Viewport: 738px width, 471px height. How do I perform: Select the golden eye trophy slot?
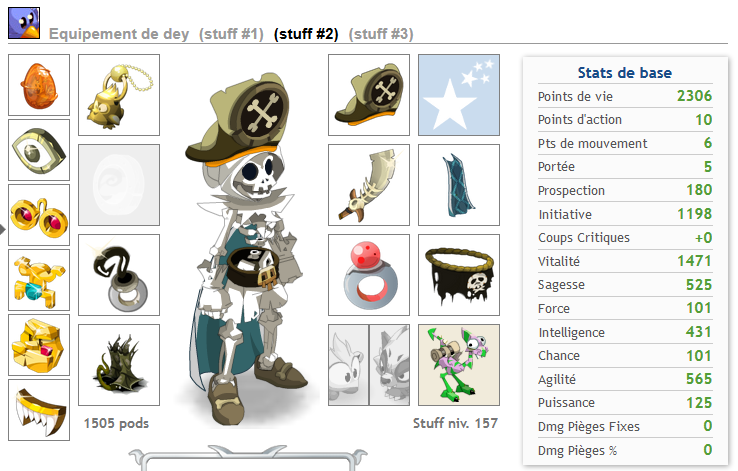(x=39, y=150)
